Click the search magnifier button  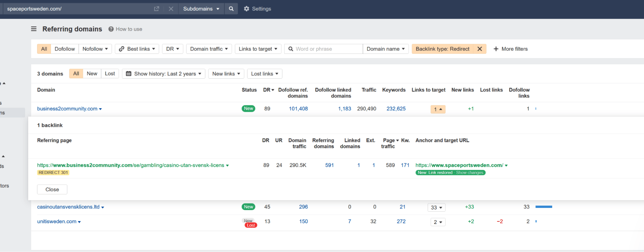tap(231, 9)
